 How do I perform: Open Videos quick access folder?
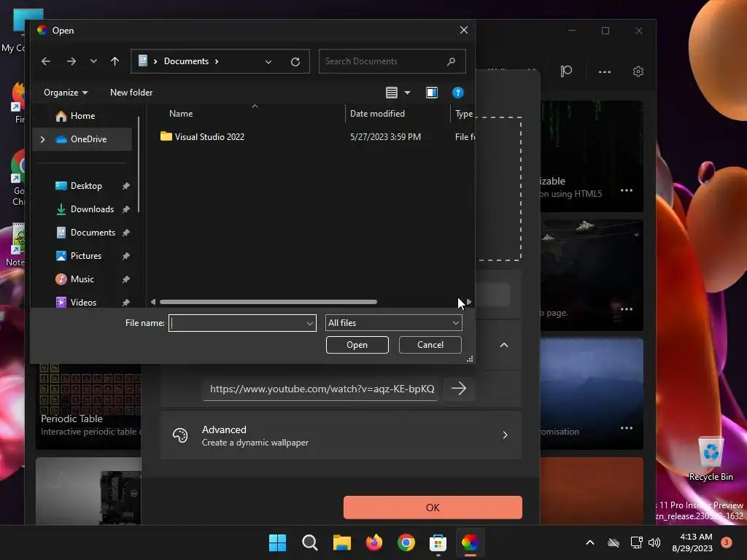[x=83, y=303]
